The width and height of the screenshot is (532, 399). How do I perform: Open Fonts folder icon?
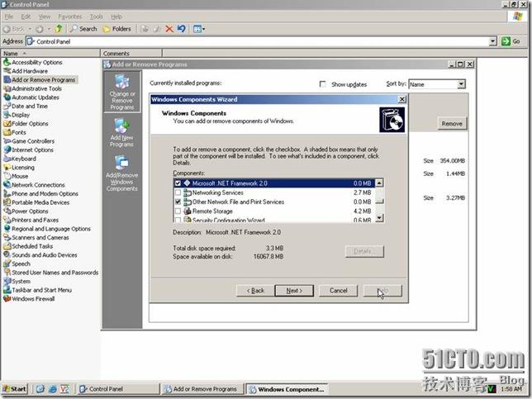[x=7, y=132]
